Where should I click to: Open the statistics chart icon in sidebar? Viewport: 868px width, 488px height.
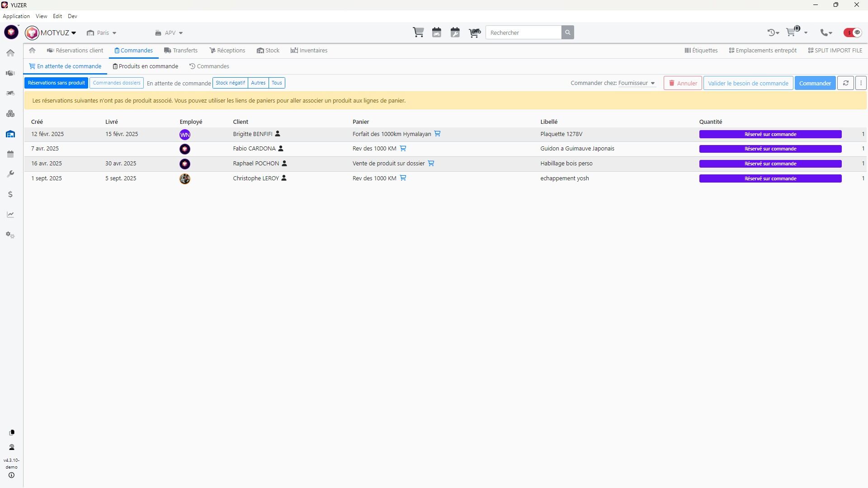10,215
